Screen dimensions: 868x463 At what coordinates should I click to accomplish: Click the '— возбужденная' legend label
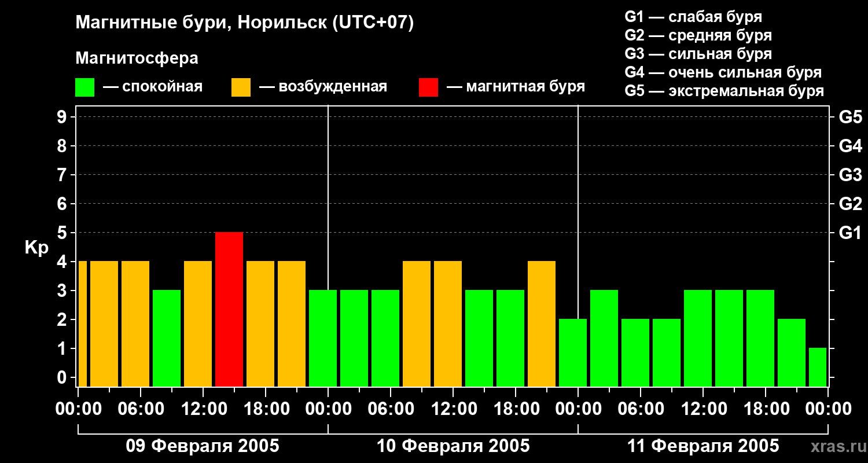[x=323, y=87]
